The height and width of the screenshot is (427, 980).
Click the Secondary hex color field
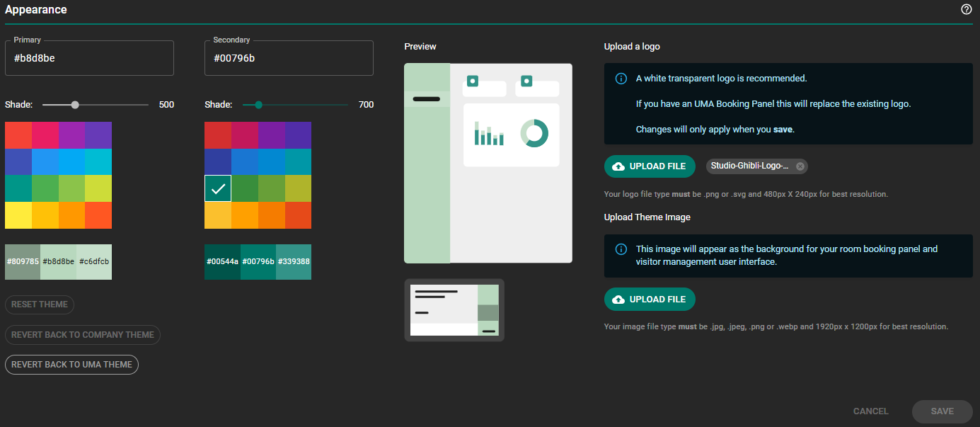click(x=289, y=58)
